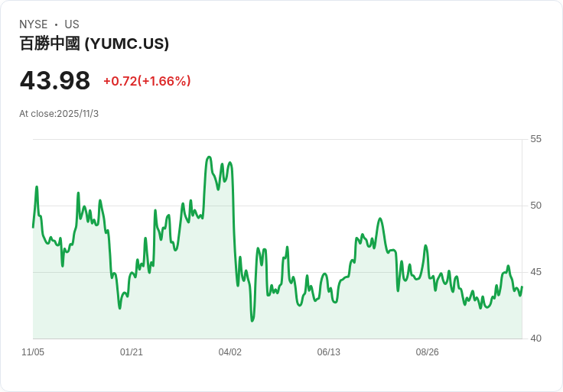The height and width of the screenshot is (392, 563).
Task: Click the At close 2025/11/3 timestamp
Action: (x=59, y=114)
